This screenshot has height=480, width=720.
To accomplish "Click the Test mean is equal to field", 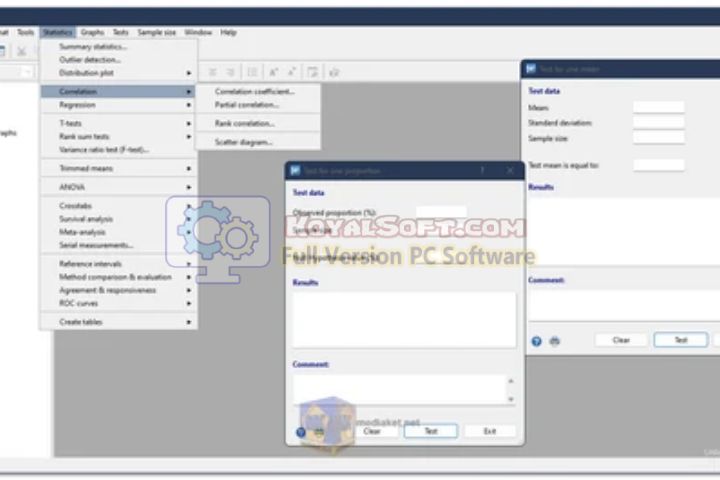I will tap(658, 165).
